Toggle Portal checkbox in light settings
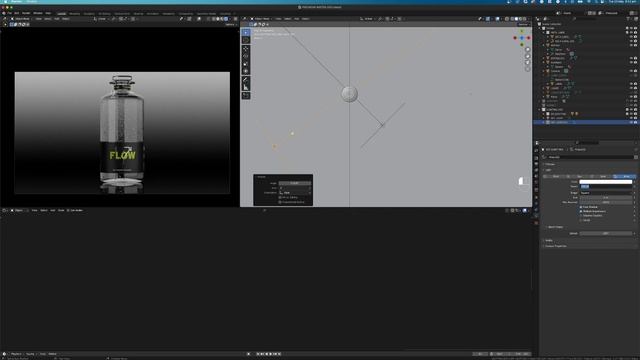Image resolution: width=640 pixels, height=360 pixels. (x=581, y=220)
